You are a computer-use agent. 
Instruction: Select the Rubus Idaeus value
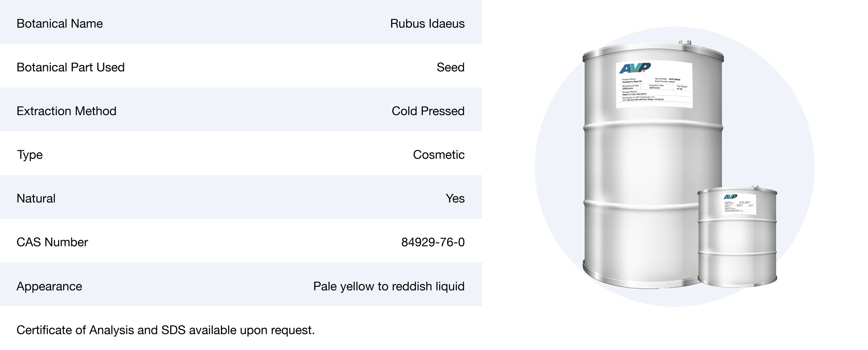[x=427, y=24]
